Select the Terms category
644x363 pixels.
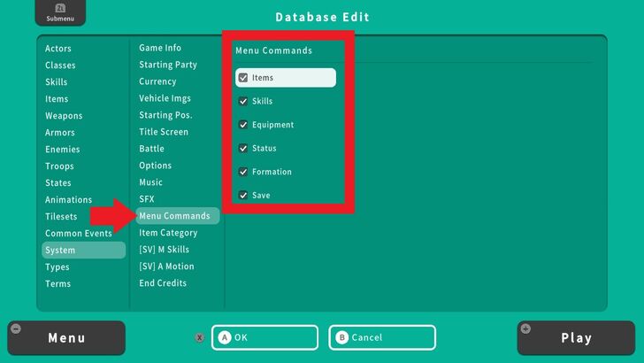(x=57, y=284)
